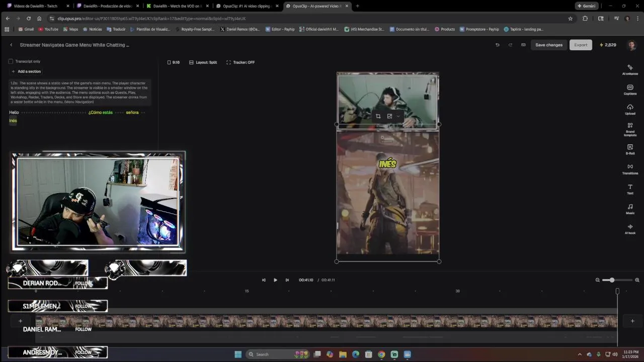This screenshot has width=644, height=362.
Task: Skip to the next segment
Action: tap(287, 280)
